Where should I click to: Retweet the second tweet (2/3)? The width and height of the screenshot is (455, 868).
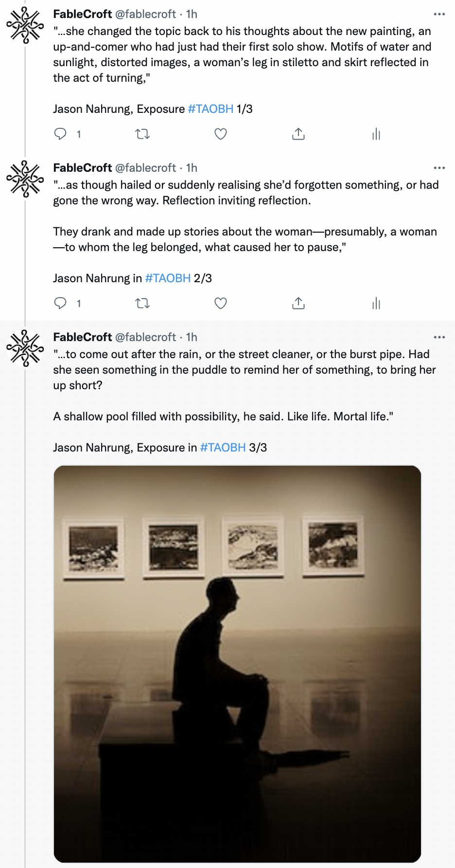point(142,304)
